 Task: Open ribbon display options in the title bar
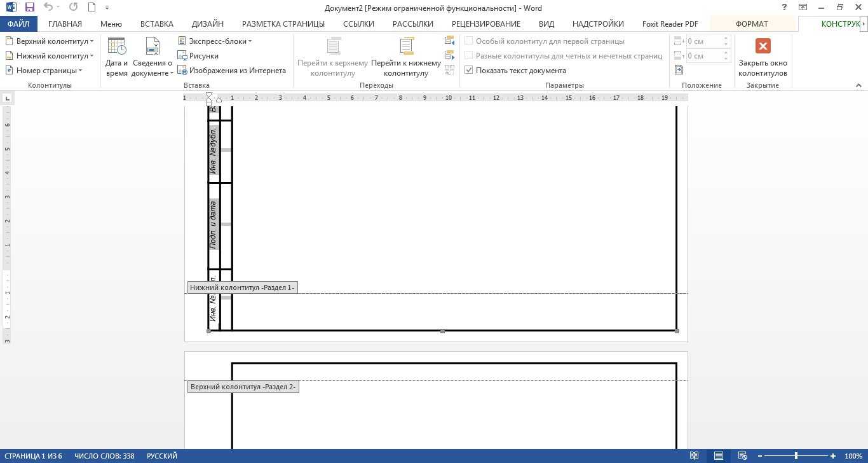click(x=803, y=8)
